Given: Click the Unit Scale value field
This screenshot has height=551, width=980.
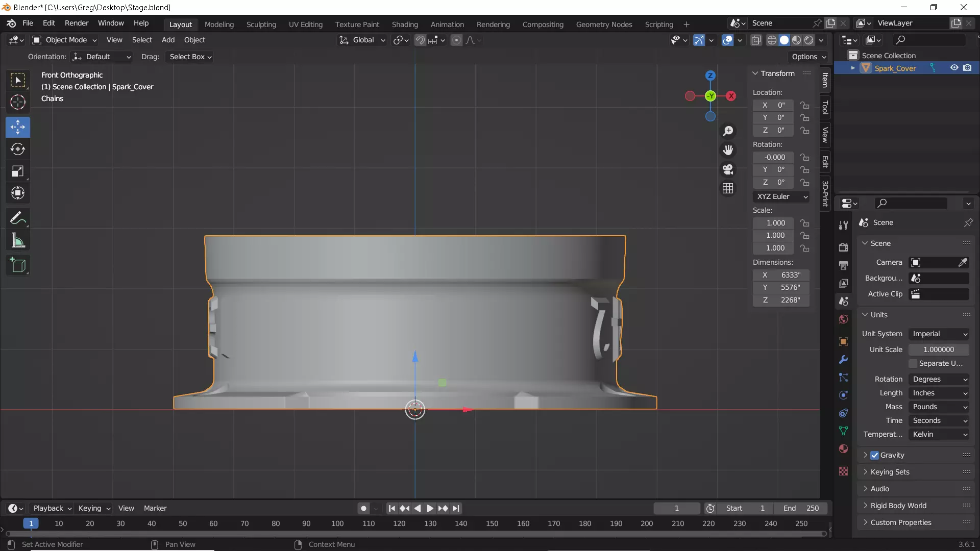Looking at the screenshot, I should [938, 349].
